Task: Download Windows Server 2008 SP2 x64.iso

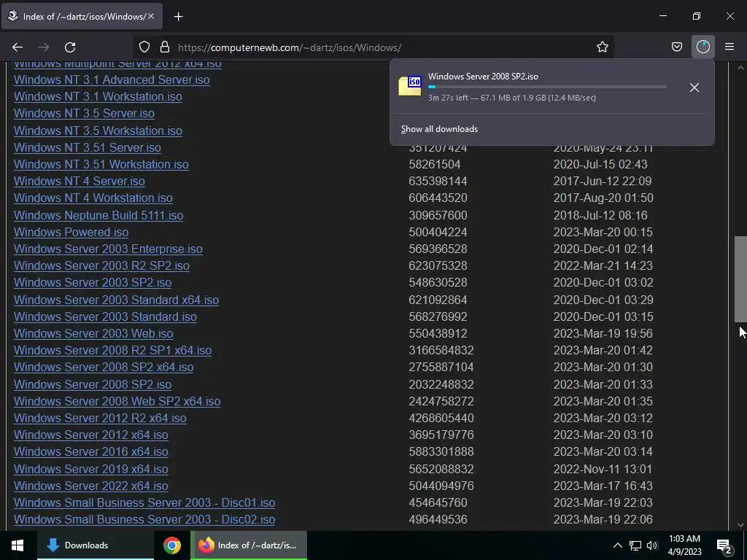Action: [x=104, y=367]
